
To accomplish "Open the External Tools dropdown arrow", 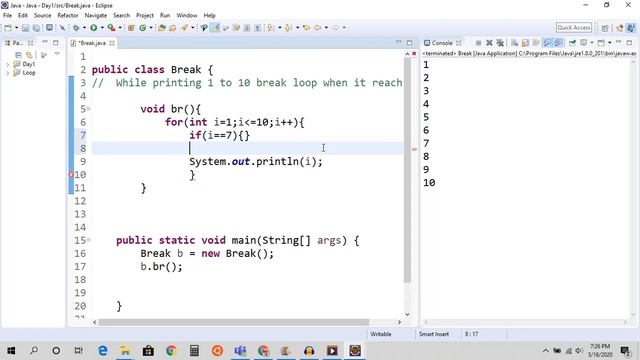I will 120,28.
